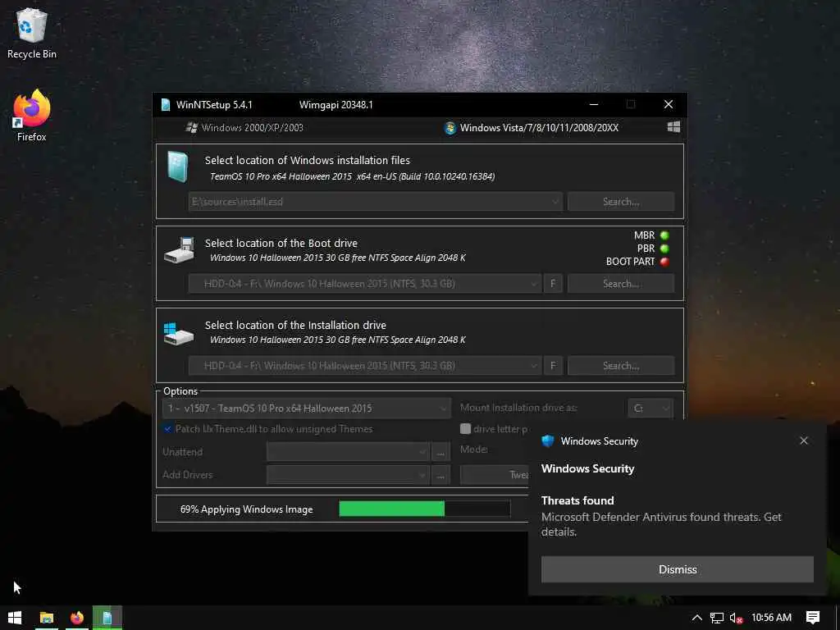Open the Action Center notifications icon
Image resolution: width=840 pixels, height=630 pixels.
[813, 618]
